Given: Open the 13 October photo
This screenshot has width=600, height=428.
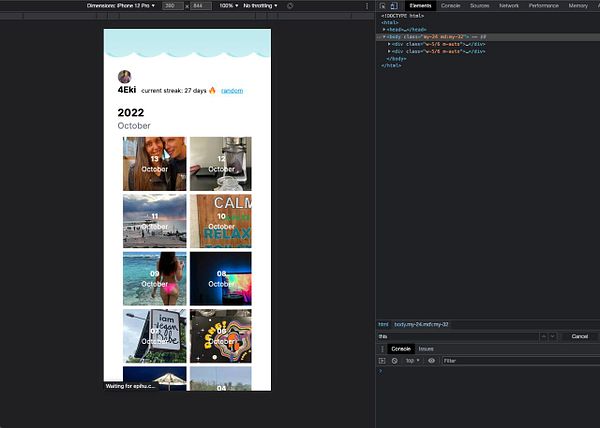Looking at the screenshot, I should 155,164.
